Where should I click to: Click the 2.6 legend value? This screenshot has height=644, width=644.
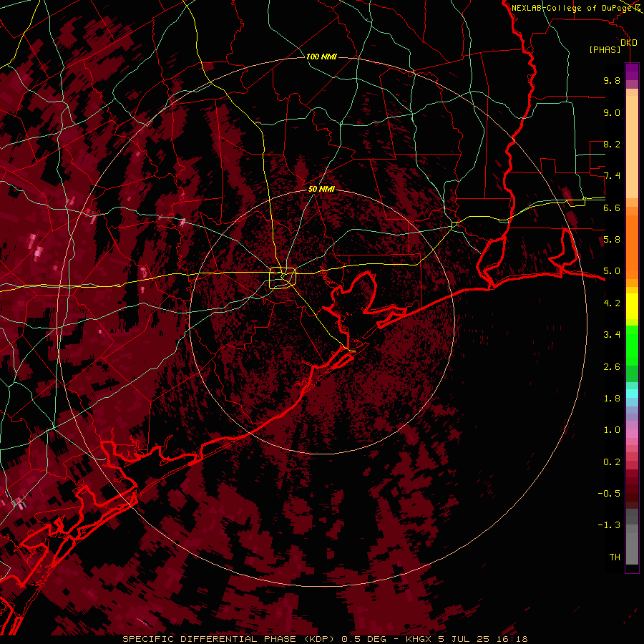[x=612, y=366]
